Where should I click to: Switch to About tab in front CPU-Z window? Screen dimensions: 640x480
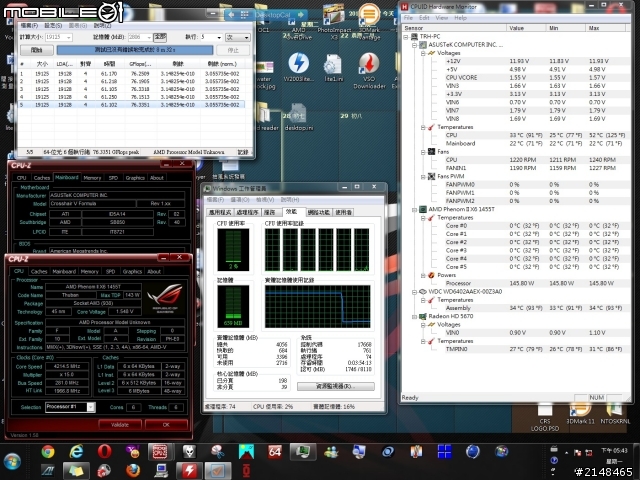(154, 271)
